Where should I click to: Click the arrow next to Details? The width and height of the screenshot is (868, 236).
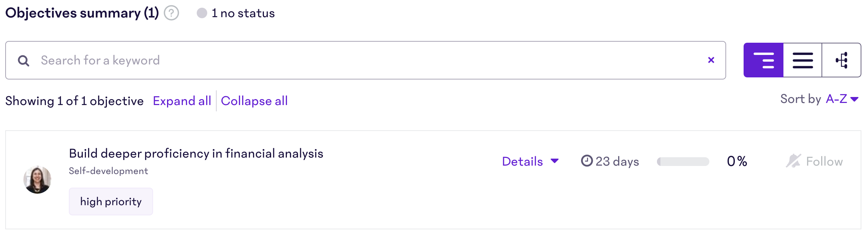click(x=555, y=161)
